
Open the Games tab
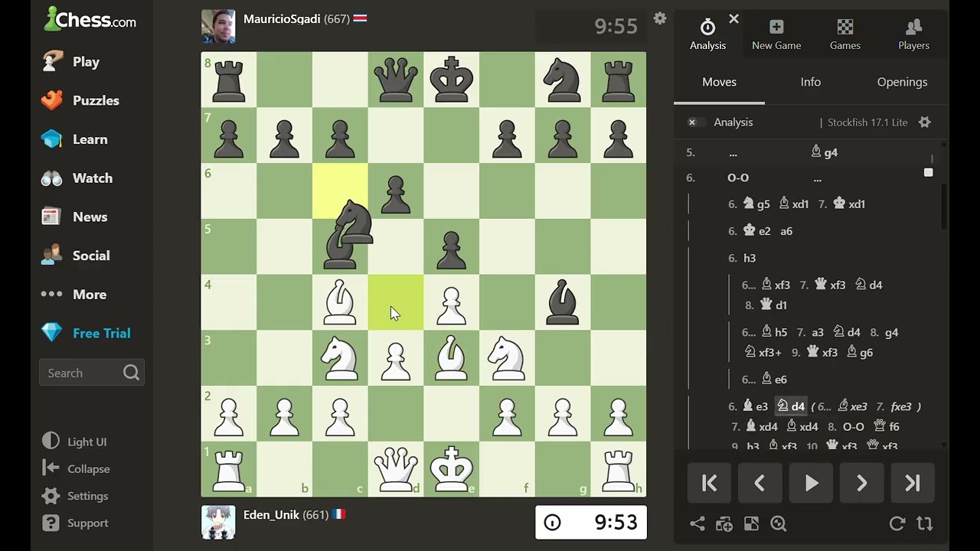coord(845,34)
